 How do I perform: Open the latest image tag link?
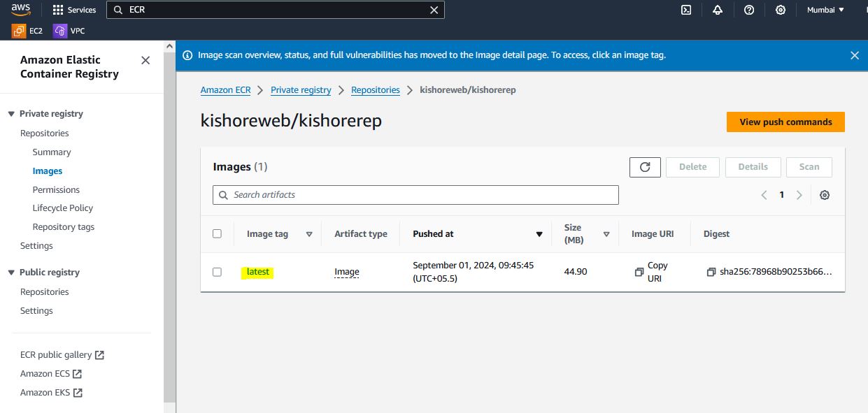coord(257,272)
